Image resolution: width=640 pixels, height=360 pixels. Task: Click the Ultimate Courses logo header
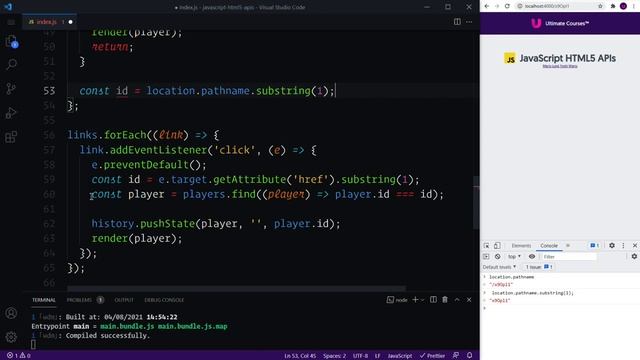(560, 23)
